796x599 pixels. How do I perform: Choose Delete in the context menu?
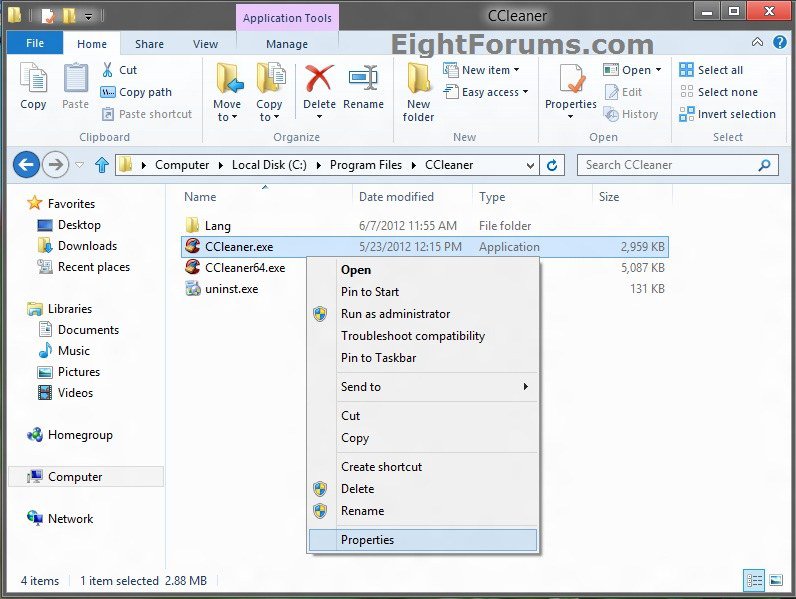pos(422,489)
